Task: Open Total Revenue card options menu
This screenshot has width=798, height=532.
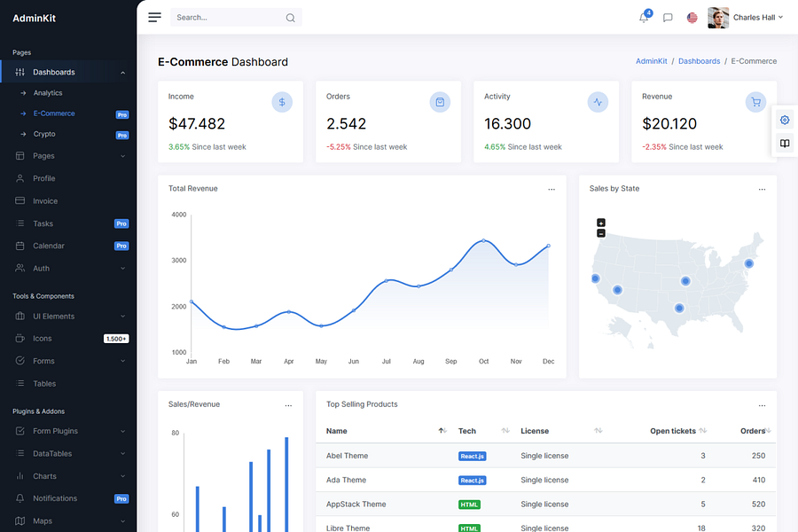Action: (552, 190)
